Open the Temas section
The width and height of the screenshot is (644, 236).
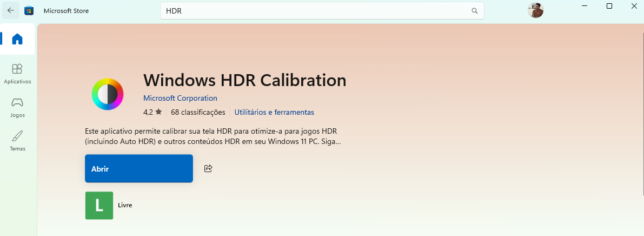tap(17, 141)
